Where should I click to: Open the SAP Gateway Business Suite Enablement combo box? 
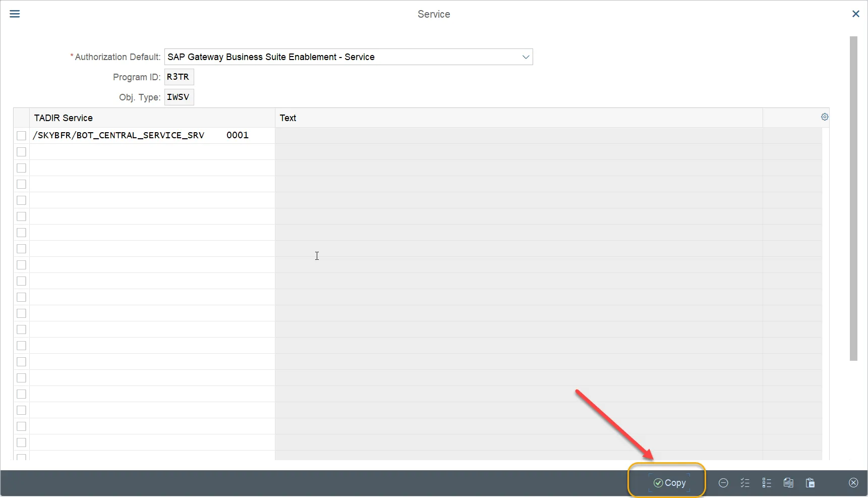pos(349,57)
